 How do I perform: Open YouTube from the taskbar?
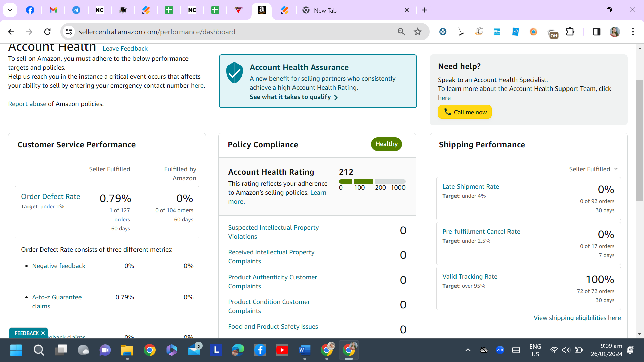282,350
